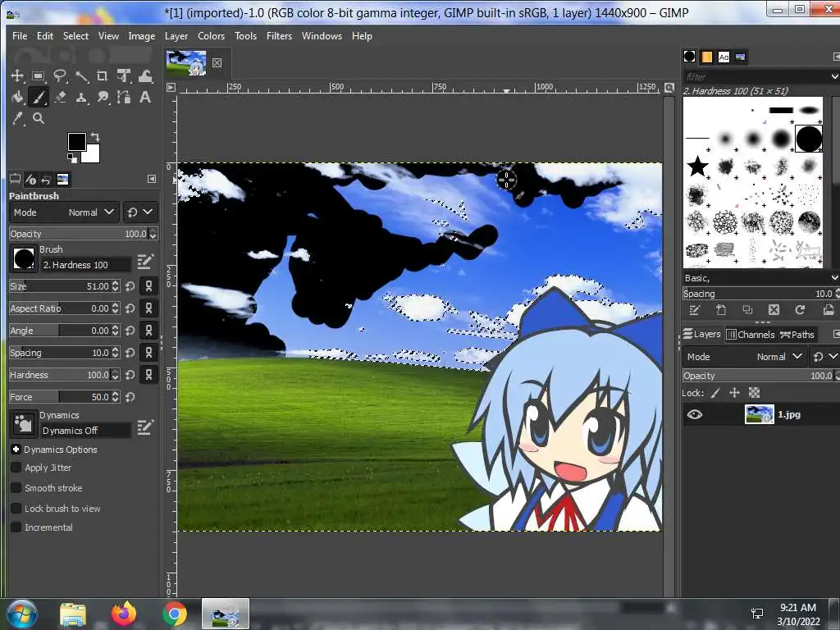Open the Layer menu
The image size is (840, 630).
click(x=176, y=36)
